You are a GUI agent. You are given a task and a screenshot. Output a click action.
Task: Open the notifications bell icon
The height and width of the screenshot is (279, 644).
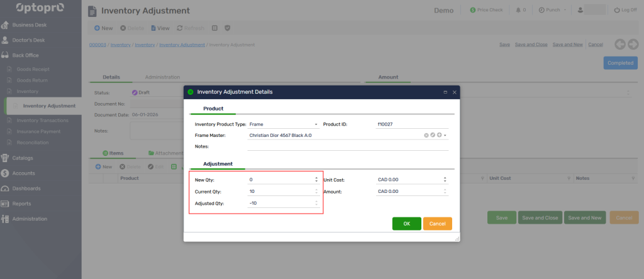518,10
